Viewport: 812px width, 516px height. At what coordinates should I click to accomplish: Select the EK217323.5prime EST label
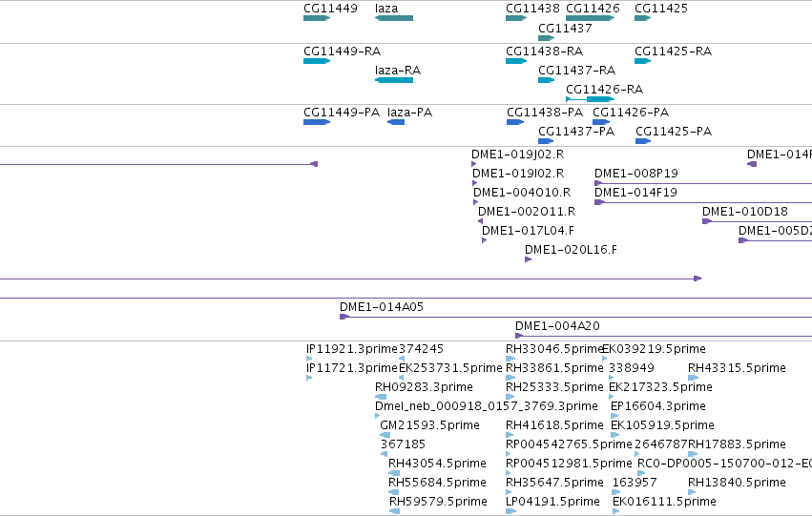click(x=661, y=387)
